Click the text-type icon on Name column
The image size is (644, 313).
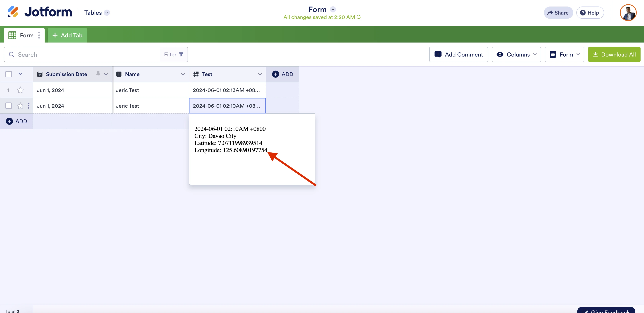pyautogui.click(x=119, y=74)
